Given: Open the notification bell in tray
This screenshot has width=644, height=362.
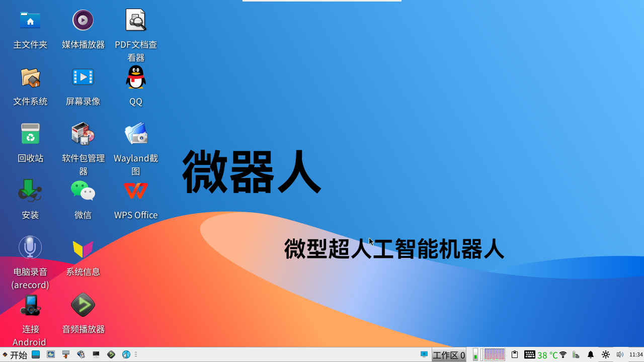Looking at the screenshot, I should 591,355.
